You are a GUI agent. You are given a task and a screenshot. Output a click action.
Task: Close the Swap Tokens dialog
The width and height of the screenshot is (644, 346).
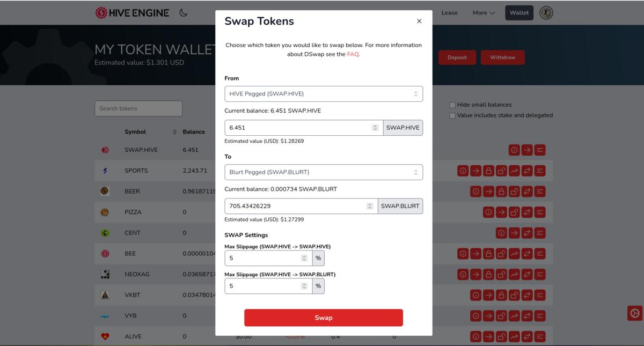coord(419,21)
